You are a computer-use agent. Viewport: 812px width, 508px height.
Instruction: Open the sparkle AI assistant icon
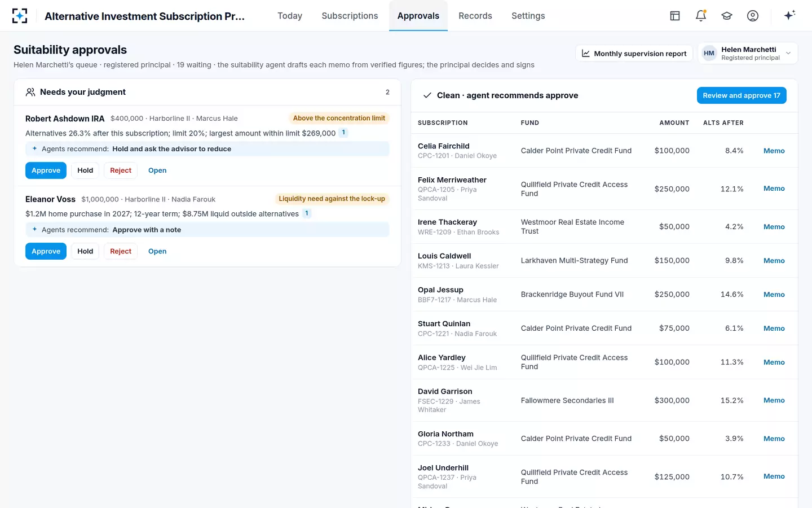pyautogui.click(x=789, y=15)
